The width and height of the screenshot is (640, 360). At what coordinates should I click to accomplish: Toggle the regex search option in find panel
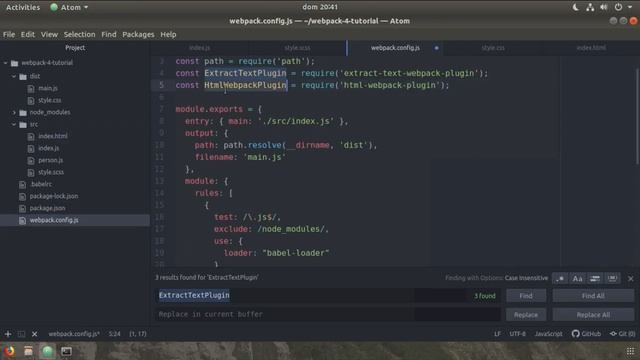(560, 278)
